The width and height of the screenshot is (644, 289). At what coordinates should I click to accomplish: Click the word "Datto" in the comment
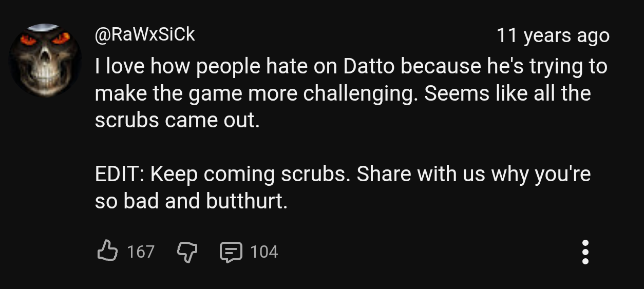[x=369, y=66]
